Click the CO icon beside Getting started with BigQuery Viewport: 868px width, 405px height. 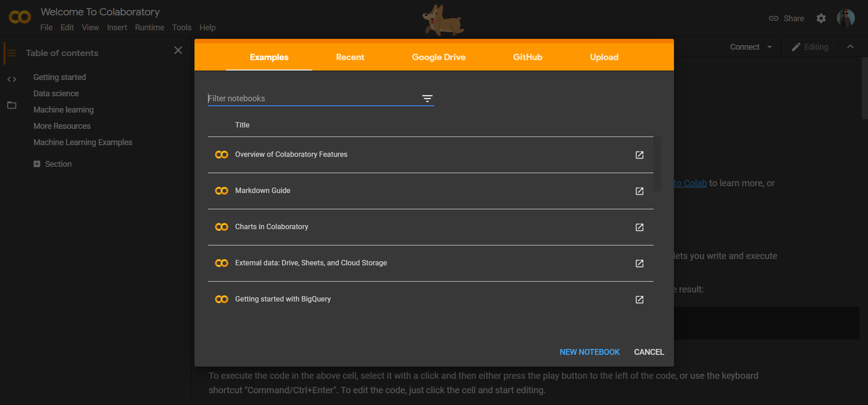(222, 299)
